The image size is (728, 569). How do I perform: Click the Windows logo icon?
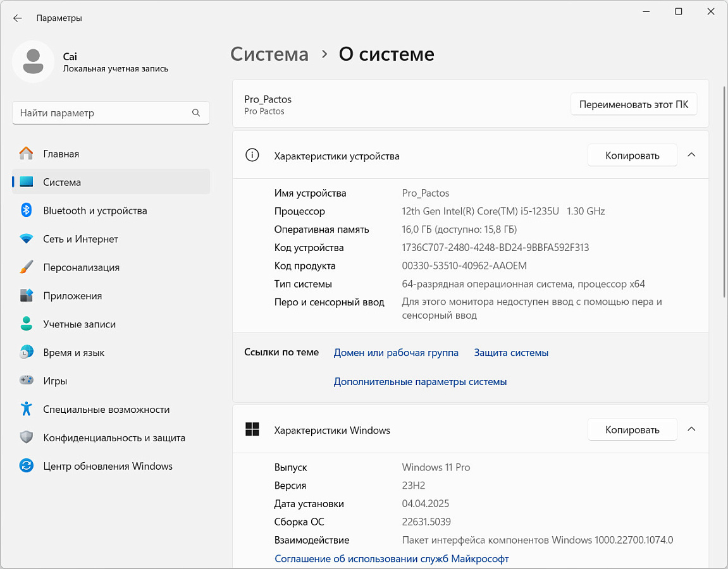coord(252,429)
